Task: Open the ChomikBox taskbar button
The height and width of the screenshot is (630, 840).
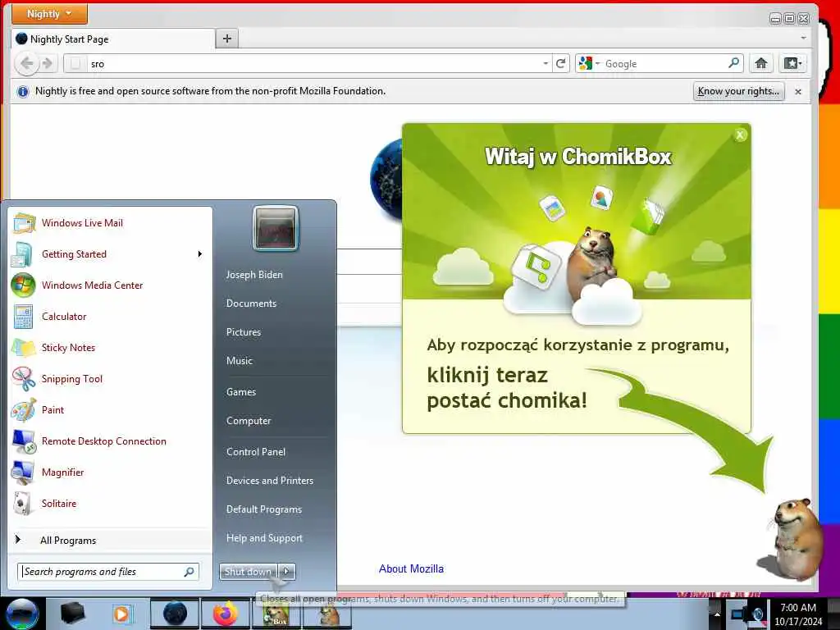Action: point(276,614)
